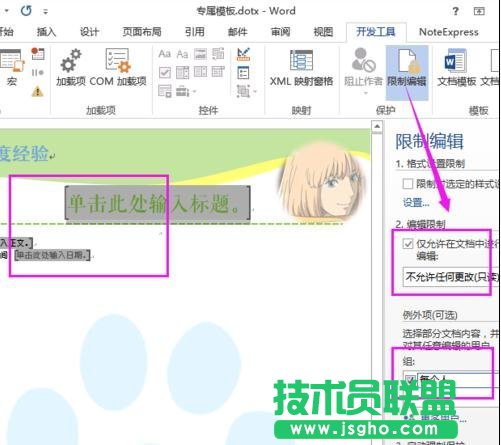The image size is (501, 445).
Task: Toggle the 每个人 group checkbox
Action: pos(410,379)
